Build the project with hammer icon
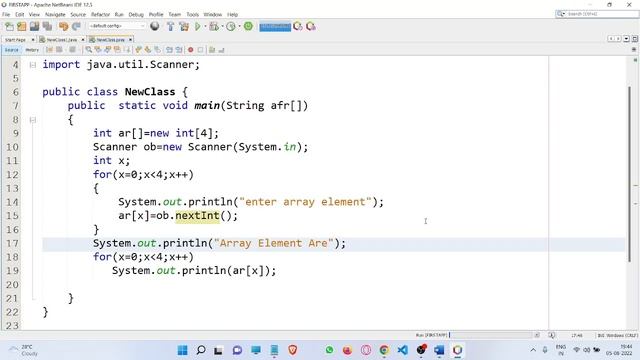 [x=171, y=27]
